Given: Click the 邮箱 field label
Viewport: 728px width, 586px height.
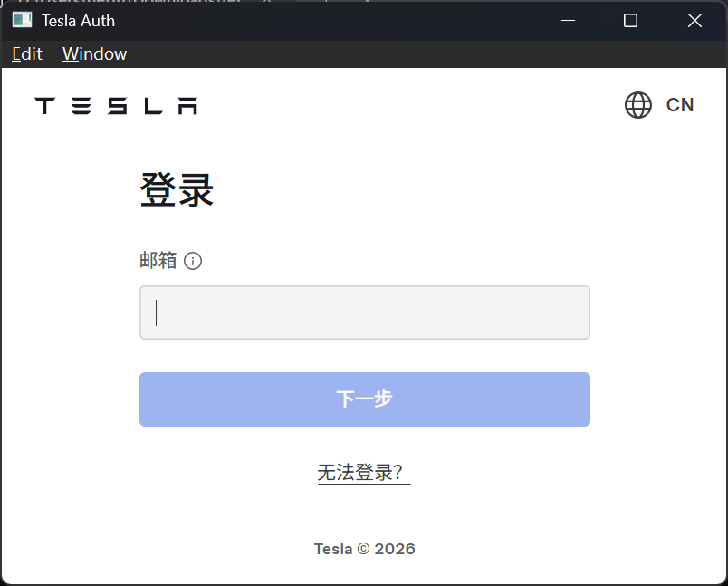Looking at the screenshot, I should (x=158, y=261).
